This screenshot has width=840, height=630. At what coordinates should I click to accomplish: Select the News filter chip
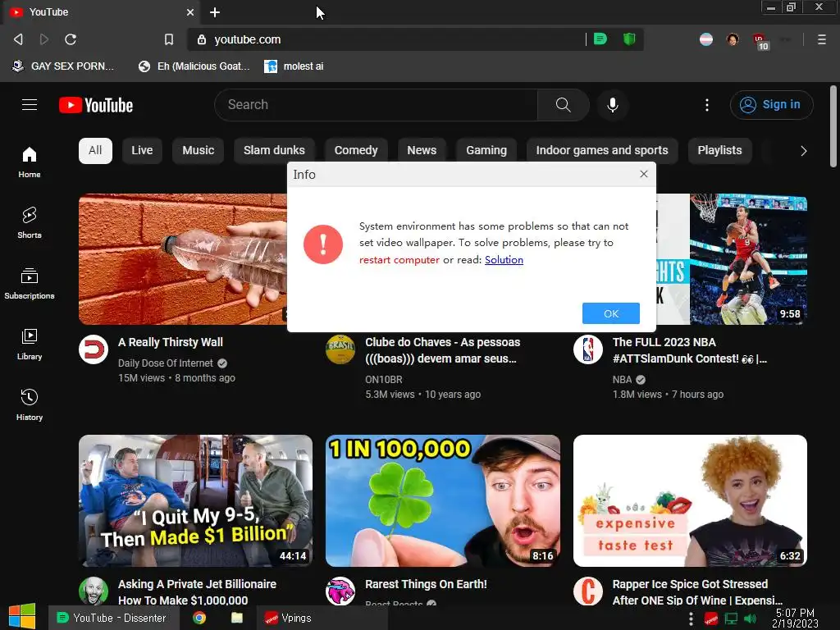tap(422, 151)
